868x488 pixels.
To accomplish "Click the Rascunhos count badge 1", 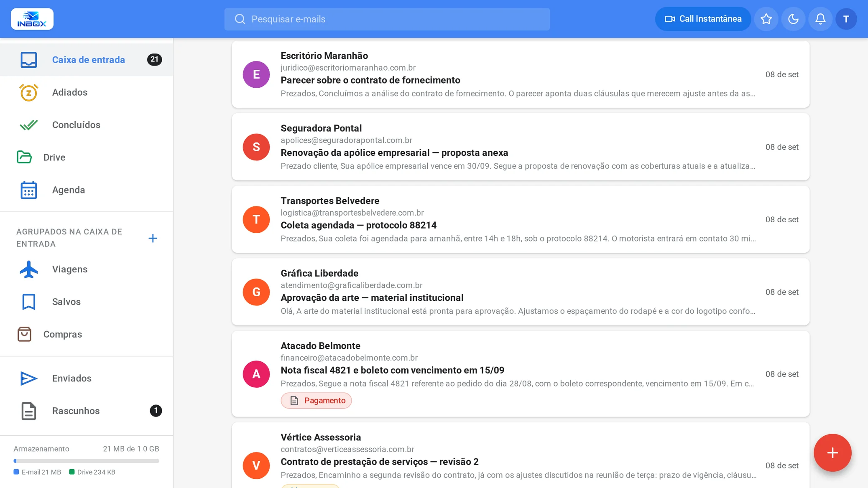I will pos(156,411).
